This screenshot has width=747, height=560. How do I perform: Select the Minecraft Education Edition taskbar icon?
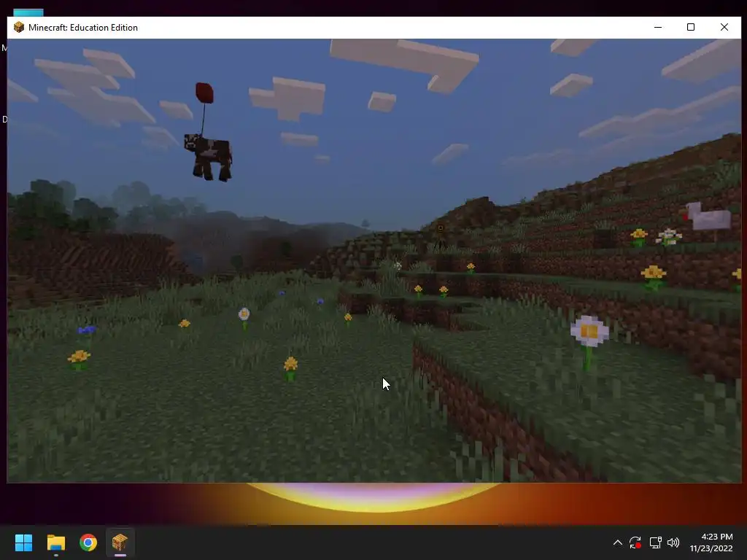[120, 542]
